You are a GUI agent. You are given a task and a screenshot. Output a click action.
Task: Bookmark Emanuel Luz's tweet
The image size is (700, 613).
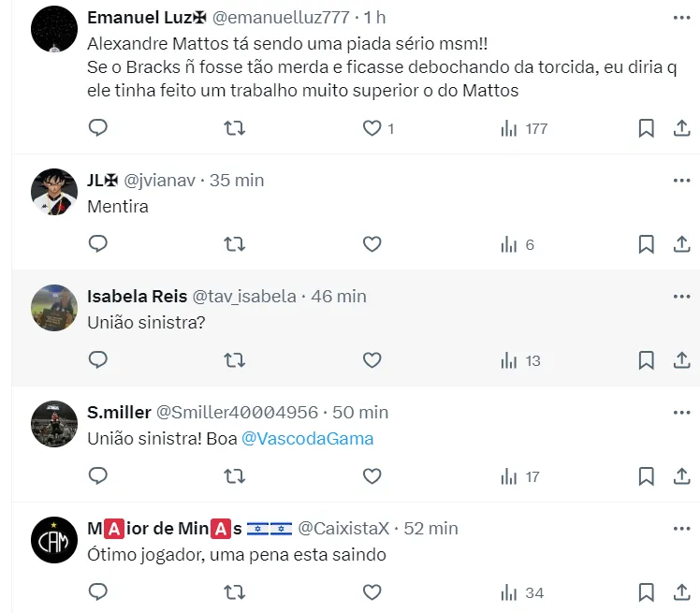coord(646,128)
